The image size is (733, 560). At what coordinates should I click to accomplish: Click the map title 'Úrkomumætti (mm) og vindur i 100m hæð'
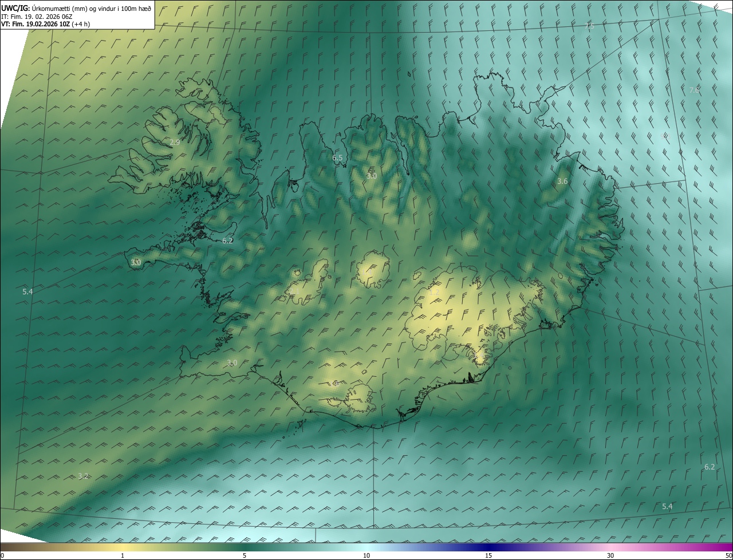coord(92,8)
